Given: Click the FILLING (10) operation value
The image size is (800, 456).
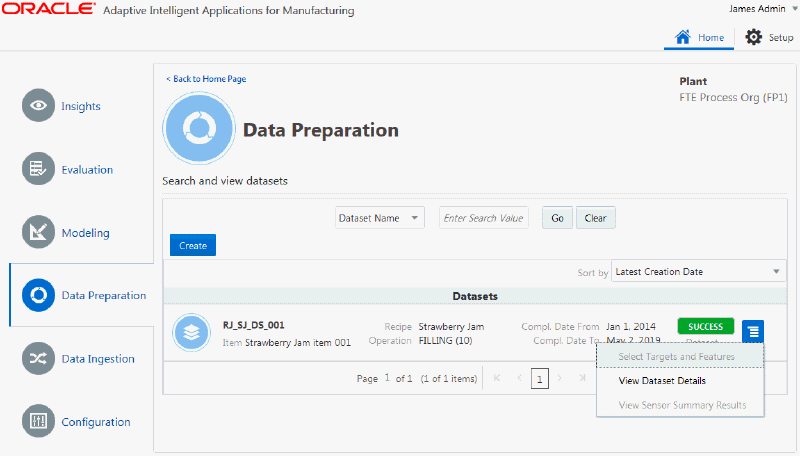Looking at the screenshot, I should [445, 340].
